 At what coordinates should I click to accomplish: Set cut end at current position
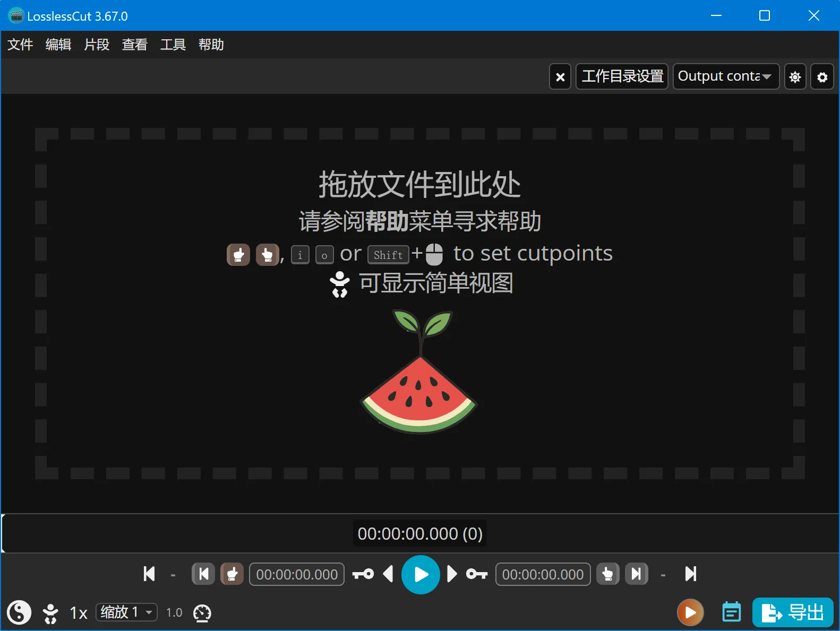coord(608,574)
